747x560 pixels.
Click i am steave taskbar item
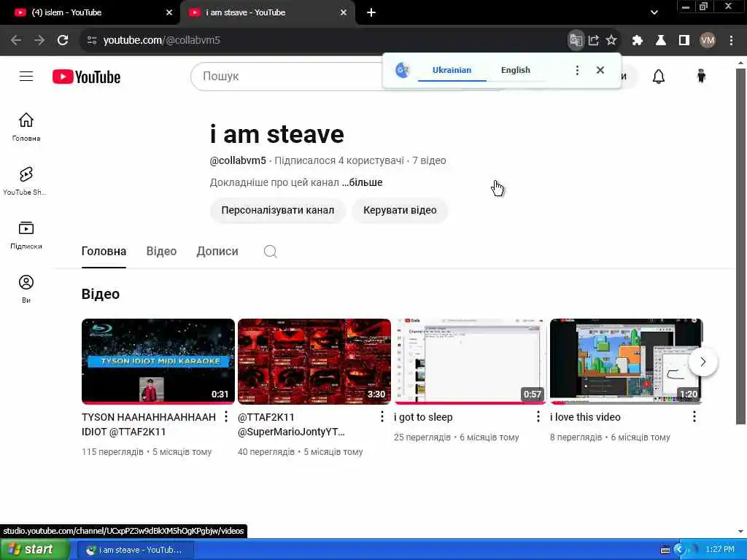click(x=135, y=550)
